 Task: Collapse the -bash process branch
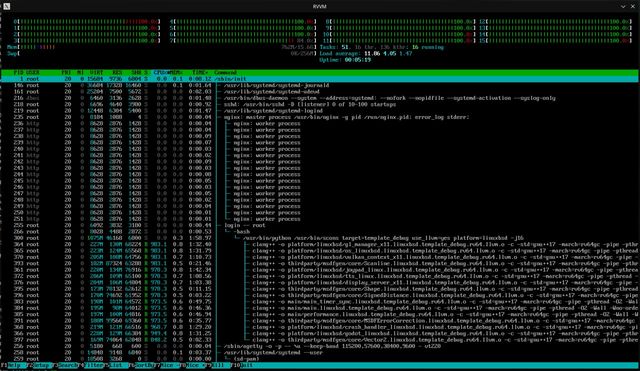pyautogui.click(x=320, y=231)
